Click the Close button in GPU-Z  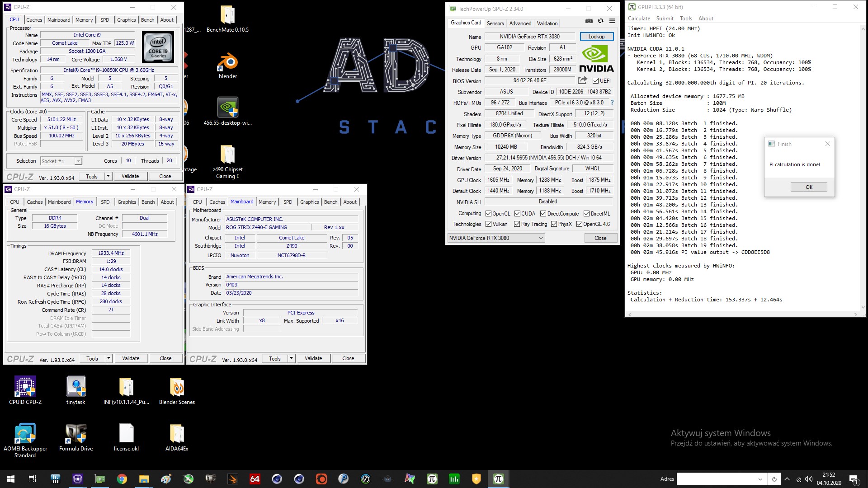coord(600,238)
